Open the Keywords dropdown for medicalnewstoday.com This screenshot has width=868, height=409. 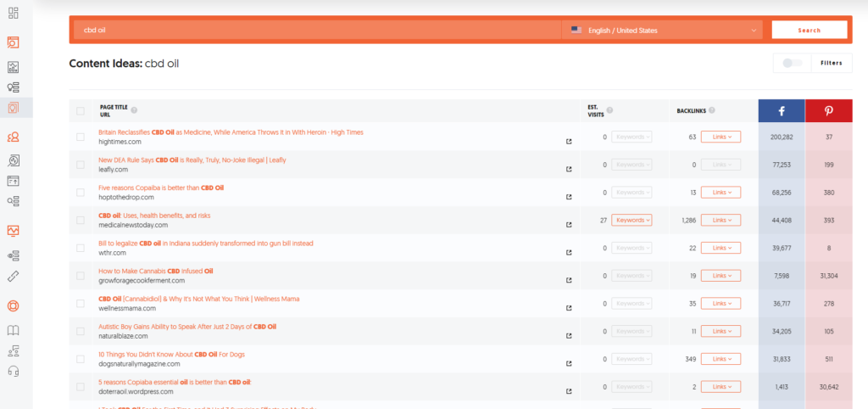pos(632,220)
